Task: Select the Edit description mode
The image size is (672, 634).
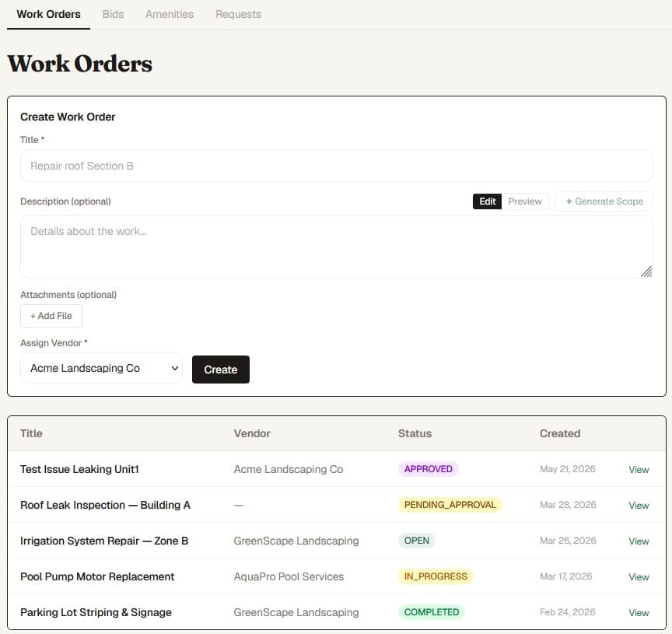Action: pyautogui.click(x=488, y=201)
